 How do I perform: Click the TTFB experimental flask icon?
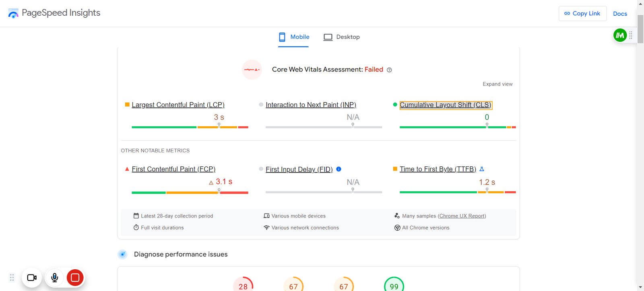pos(482,169)
